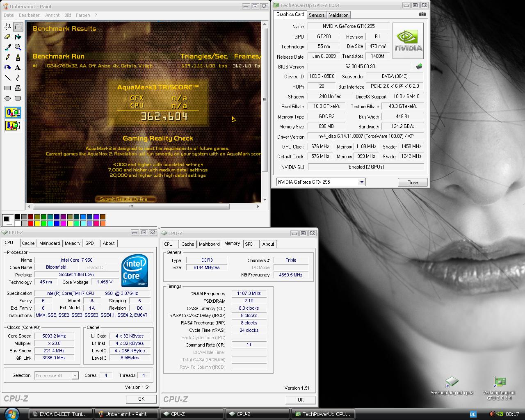Select the Magnifier tool in Paint
The height and width of the screenshot is (420, 525).
(x=18, y=48)
